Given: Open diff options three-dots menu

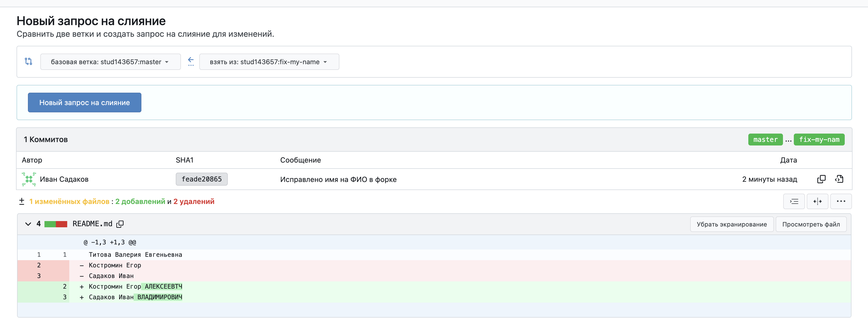Looking at the screenshot, I should (841, 201).
